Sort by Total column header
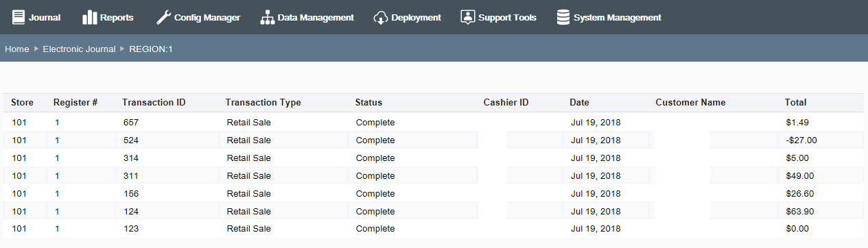868x248 pixels. (795, 103)
